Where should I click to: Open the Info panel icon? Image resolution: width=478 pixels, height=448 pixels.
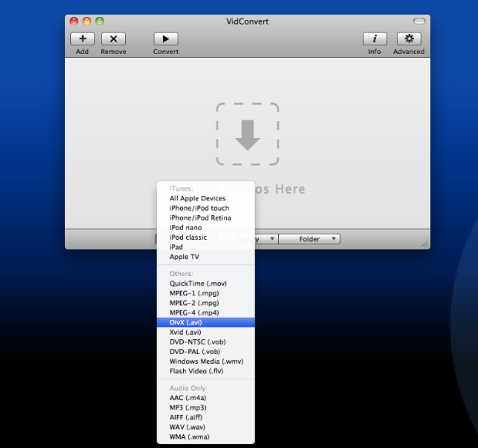(374, 39)
